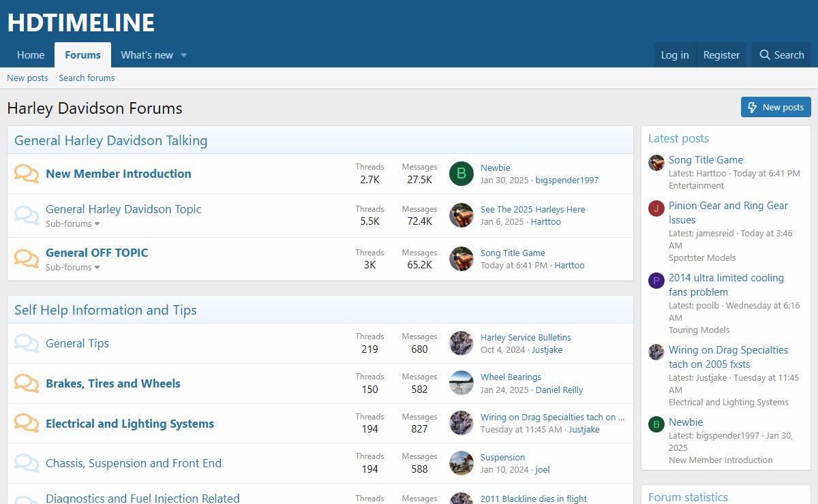Open the Electrical and Lighting Systems forum title

(130, 424)
